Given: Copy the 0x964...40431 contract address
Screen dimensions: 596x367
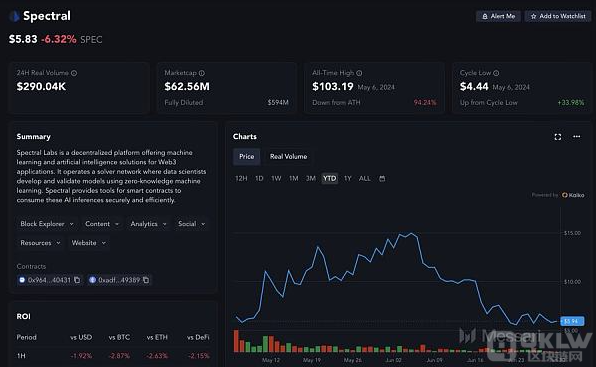Looking at the screenshot, I should pyautogui.click(x=77, y=280).
